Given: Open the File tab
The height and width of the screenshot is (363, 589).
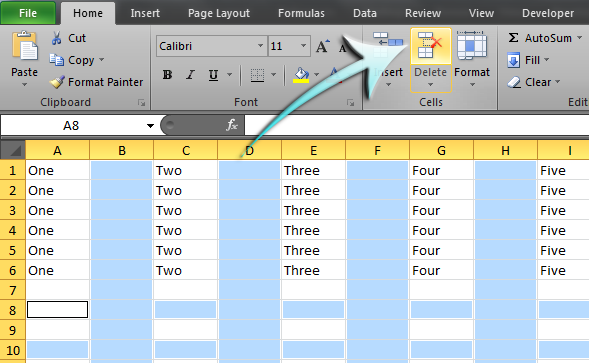Looking at the screenshot, I should [28, 13].
